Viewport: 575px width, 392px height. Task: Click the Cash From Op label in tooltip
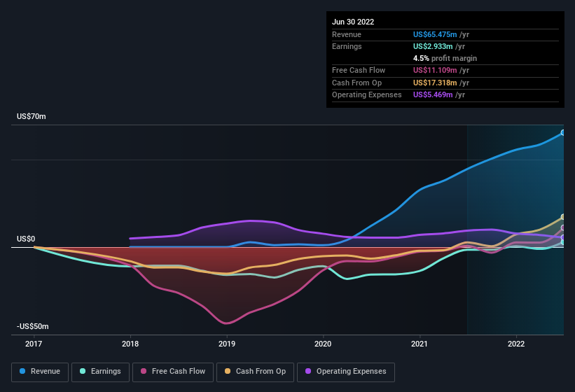[356, 83]
